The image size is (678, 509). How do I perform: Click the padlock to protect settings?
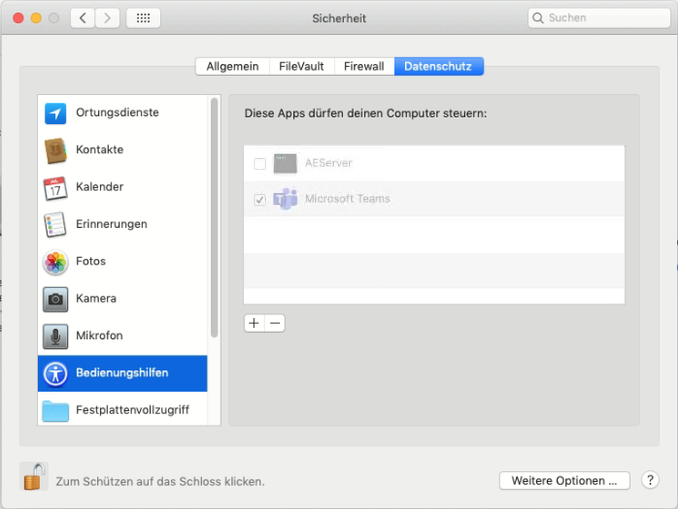(34, 477)
